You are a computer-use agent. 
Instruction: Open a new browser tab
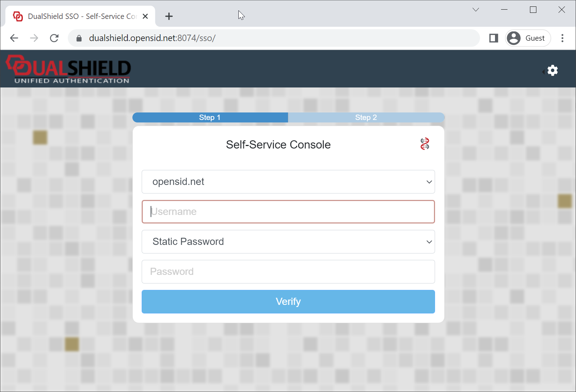click(x=169, y=16)
